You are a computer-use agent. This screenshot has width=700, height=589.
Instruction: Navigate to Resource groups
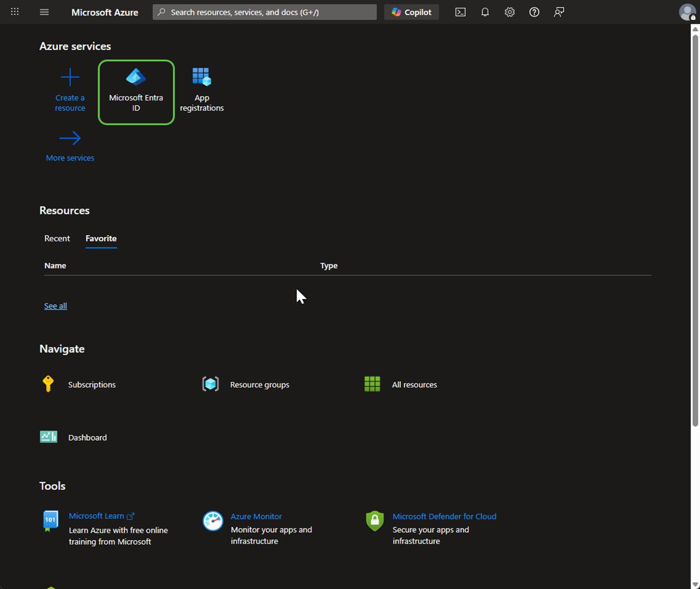click(259, 385)
